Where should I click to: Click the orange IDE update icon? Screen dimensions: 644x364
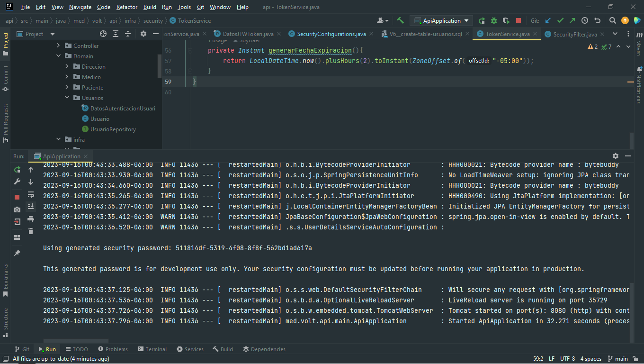click(625, 20)
